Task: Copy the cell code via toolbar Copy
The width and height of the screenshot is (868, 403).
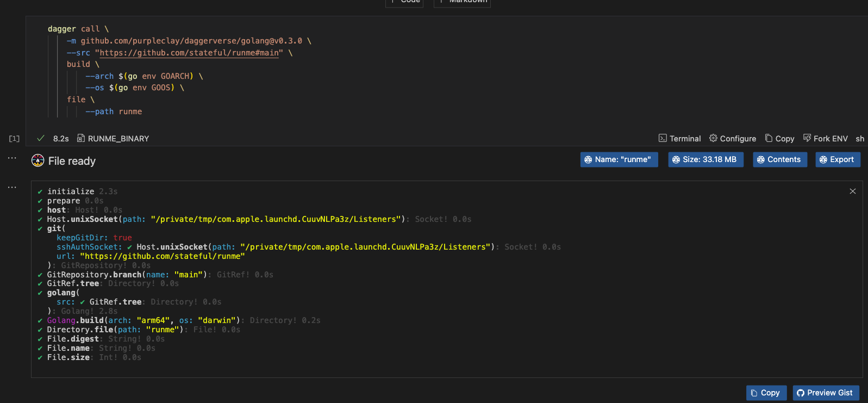Action: pyautogui.click(x=779, y=139)
